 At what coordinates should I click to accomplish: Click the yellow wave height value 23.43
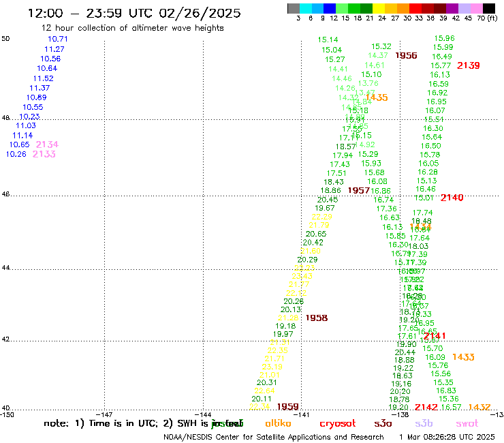302,276
